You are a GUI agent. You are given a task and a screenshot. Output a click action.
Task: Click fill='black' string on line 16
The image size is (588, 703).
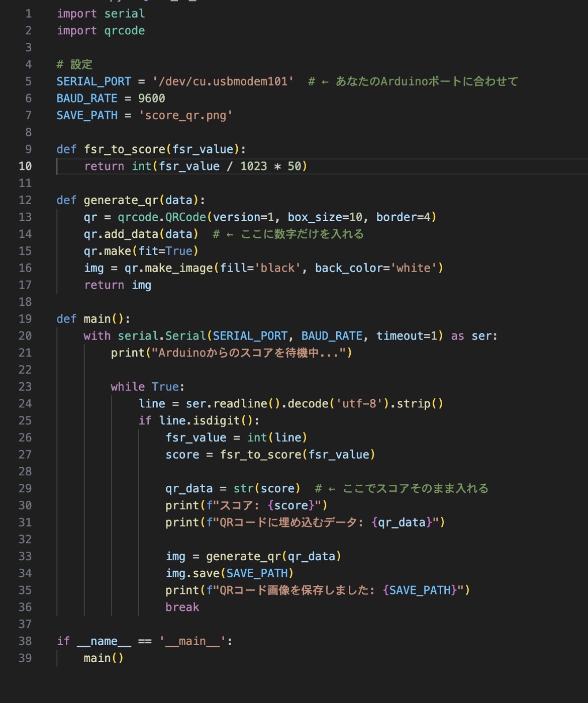click(260, 268)
